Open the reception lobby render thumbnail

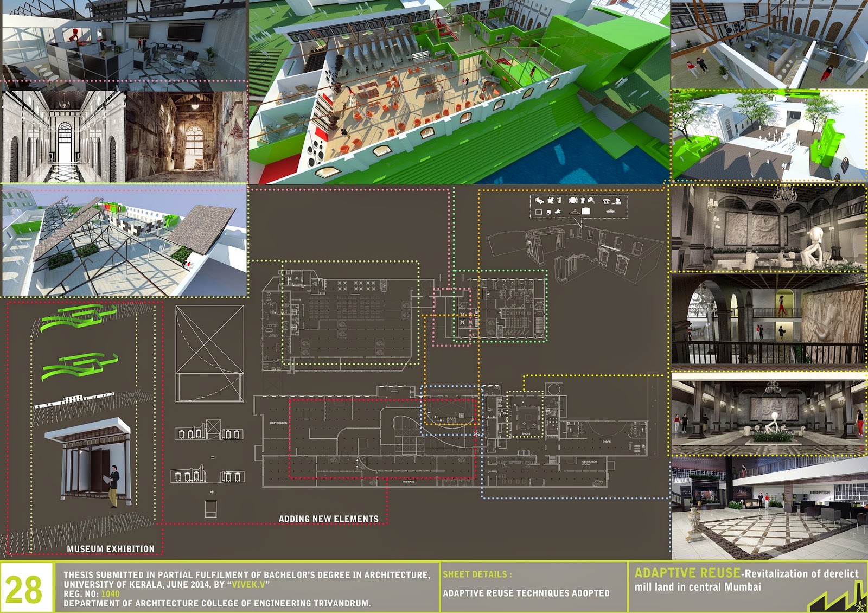(x=769, y=508)
